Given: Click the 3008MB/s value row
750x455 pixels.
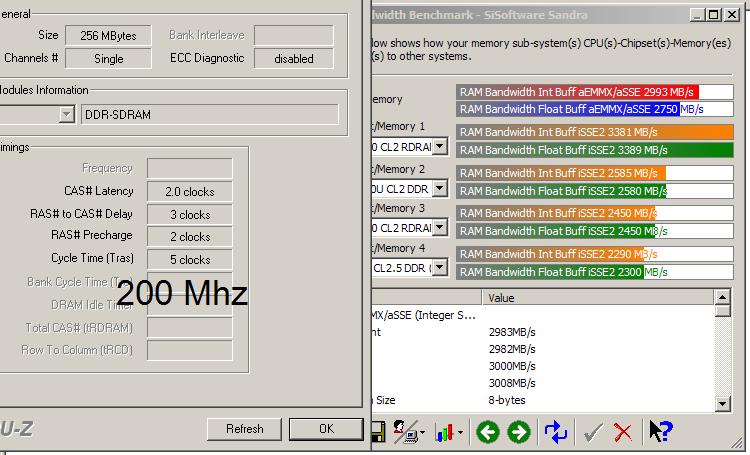Looking at the screenshot, I should point(512,383).
